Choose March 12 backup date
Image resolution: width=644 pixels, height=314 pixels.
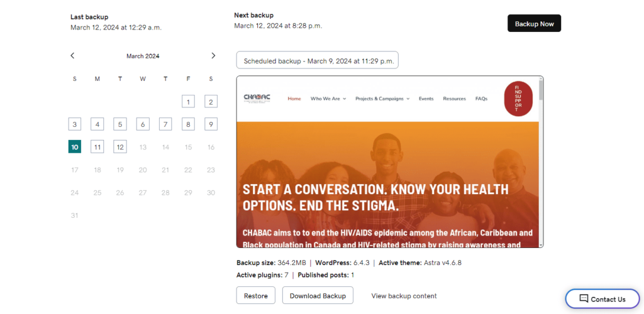(120, 147)
